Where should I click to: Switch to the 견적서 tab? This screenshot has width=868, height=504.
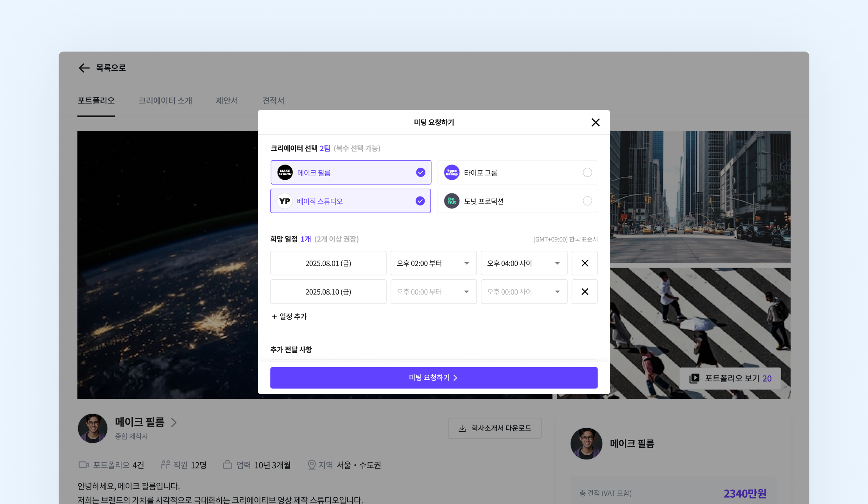(x=273, y=101)
